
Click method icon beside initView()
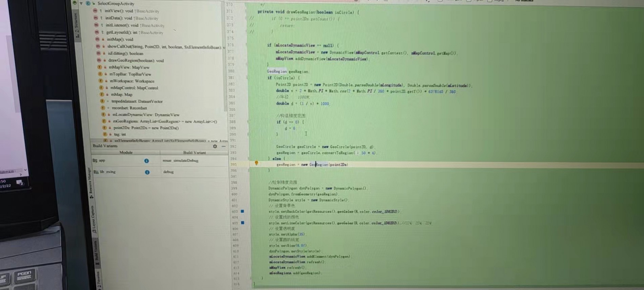pos(95,11)
